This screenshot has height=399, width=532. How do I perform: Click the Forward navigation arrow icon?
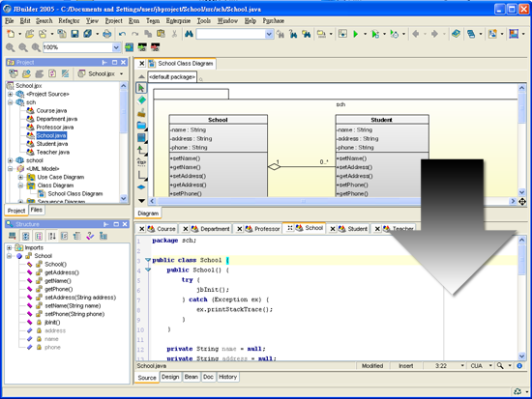[434, 34]
